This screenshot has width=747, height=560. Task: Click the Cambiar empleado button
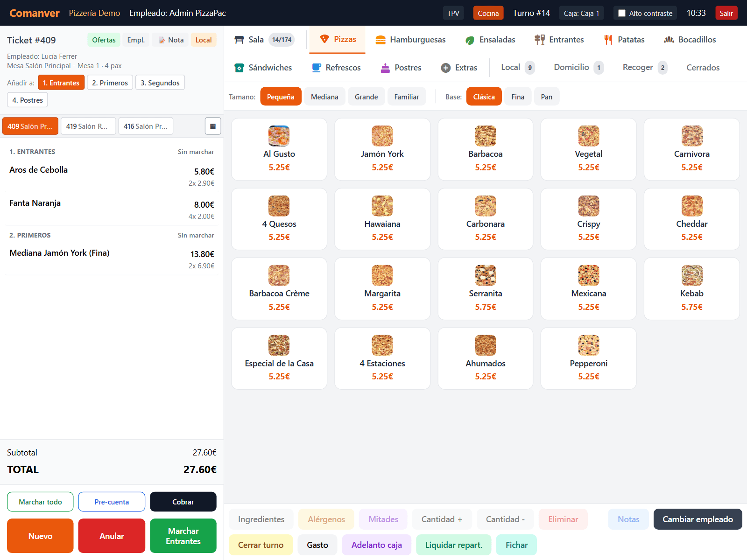pos(698,519)
